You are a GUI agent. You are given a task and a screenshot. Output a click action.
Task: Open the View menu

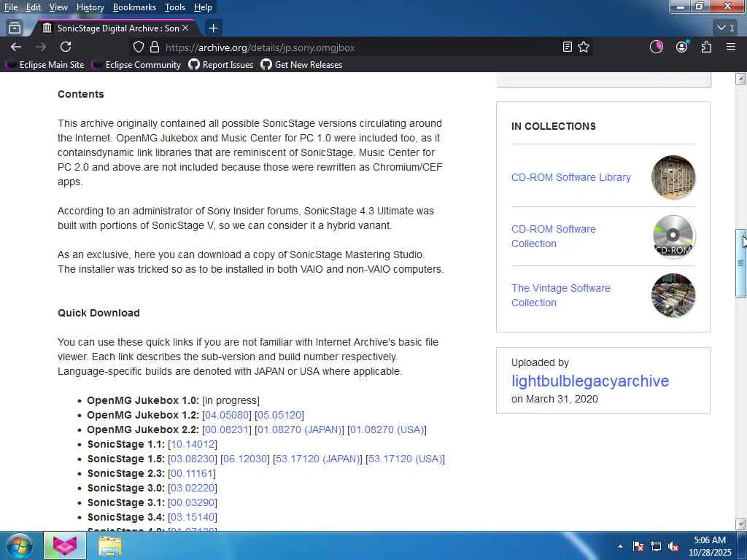click(x=58, y=7)
